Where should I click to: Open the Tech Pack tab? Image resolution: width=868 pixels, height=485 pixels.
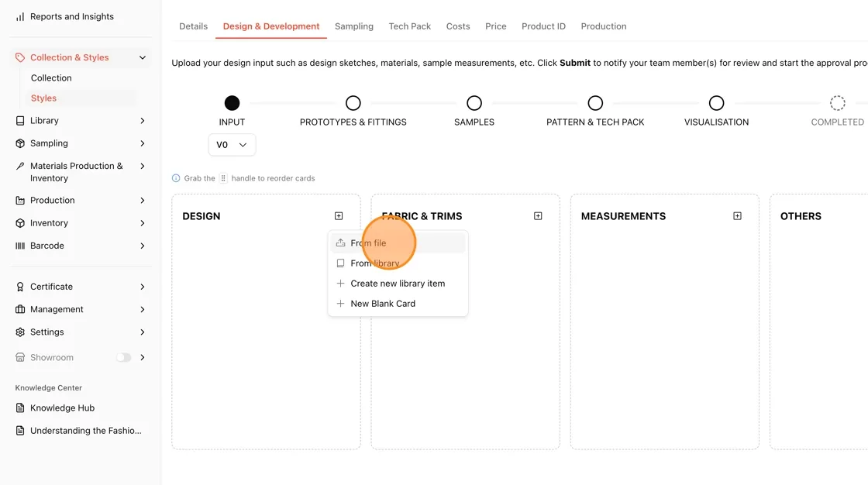click(410, 26)
